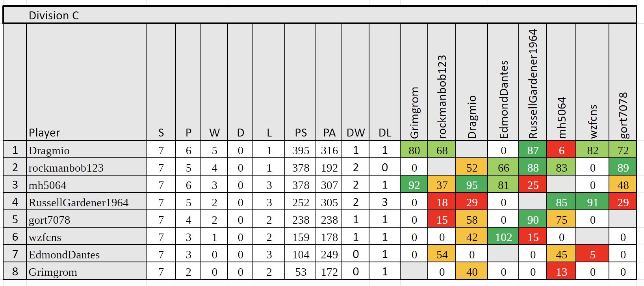Click the red cell with value 6
Viewport: 644px width, 286px height.
tap(561, 150)
